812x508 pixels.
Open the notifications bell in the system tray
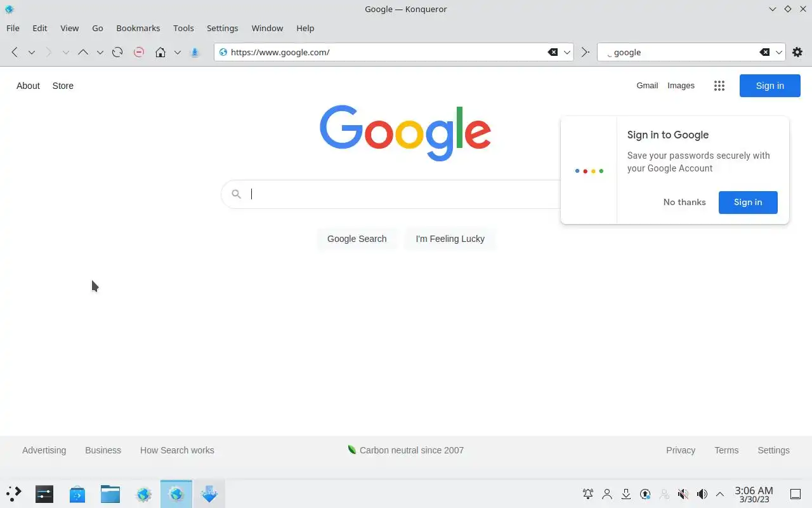pos(588,493)
